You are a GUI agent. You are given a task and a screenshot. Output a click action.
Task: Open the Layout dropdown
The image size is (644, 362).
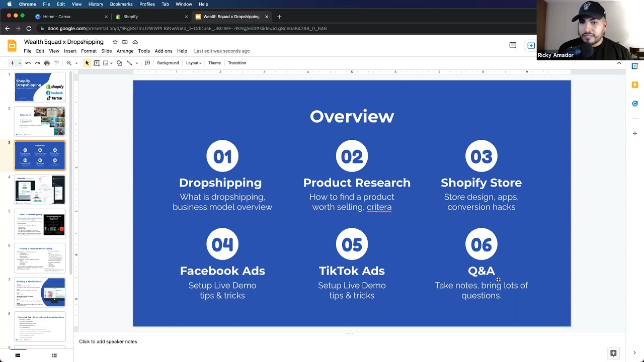pyautogui.click(x=194, y=63)
